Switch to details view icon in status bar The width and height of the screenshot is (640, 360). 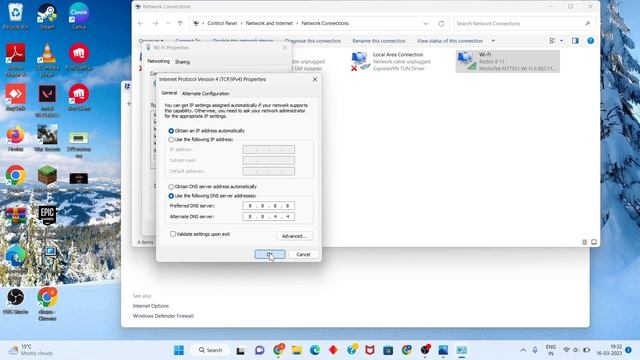584,242
